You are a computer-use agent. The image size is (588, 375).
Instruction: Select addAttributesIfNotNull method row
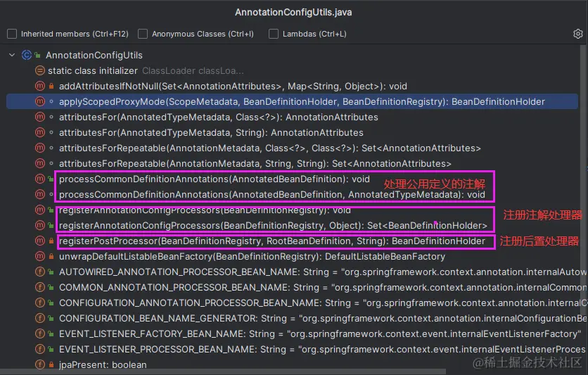coord(292,86)
